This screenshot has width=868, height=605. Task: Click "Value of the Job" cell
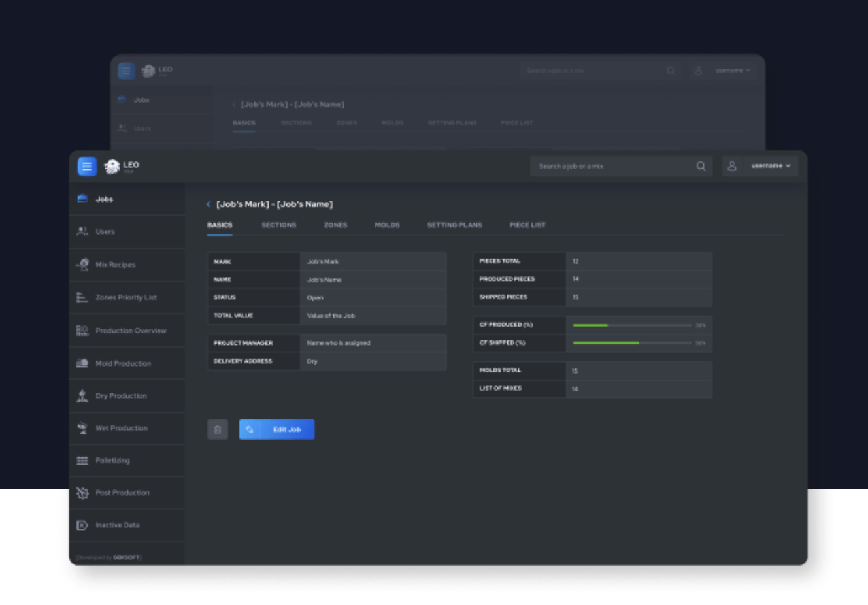pyautogui.click(x=373, y=316)
